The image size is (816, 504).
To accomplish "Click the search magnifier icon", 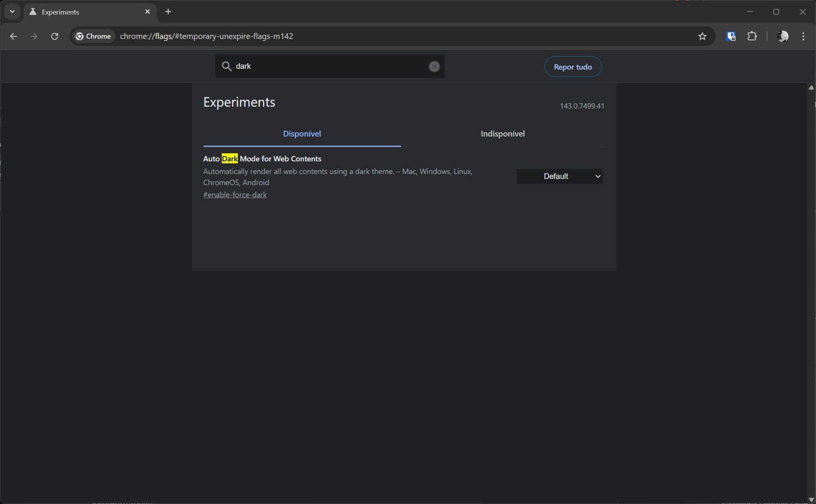I will click(x=226, y=66).
